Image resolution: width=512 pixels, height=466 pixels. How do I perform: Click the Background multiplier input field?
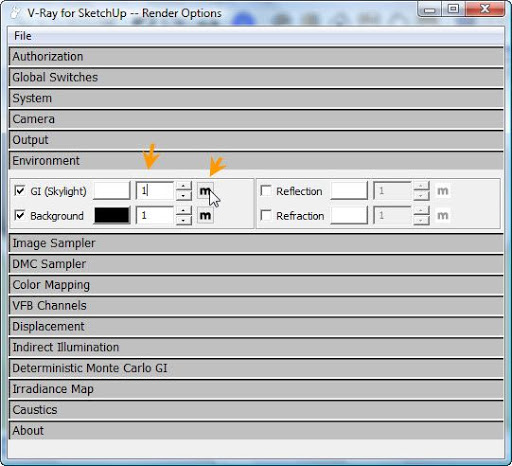coord(155,215)
